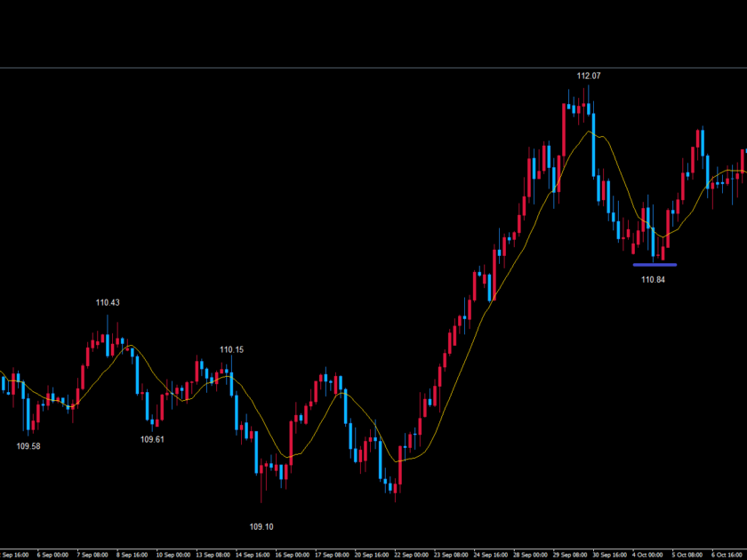
Task: Click the 109.58 price label
Action: (28, 446)
